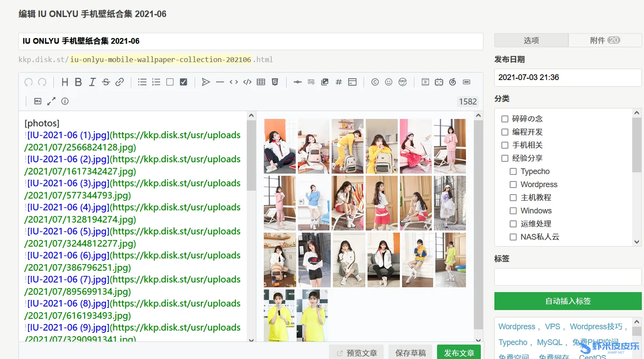Apply italic formatting from the toolbar
This screenshot has height=359, width=644.
tap(92, 82)
